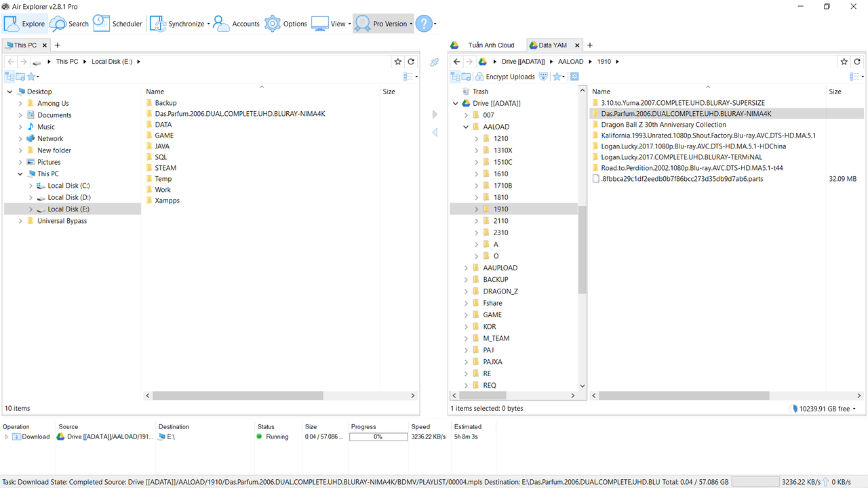Select the Backup folder in left list

[165, 103]
